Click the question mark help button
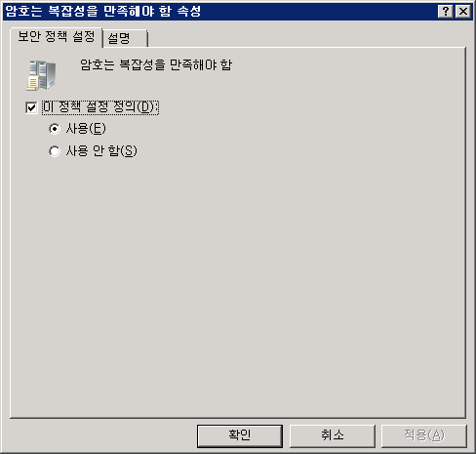Screen dimensions: 476x454 (x=446, y=12)
